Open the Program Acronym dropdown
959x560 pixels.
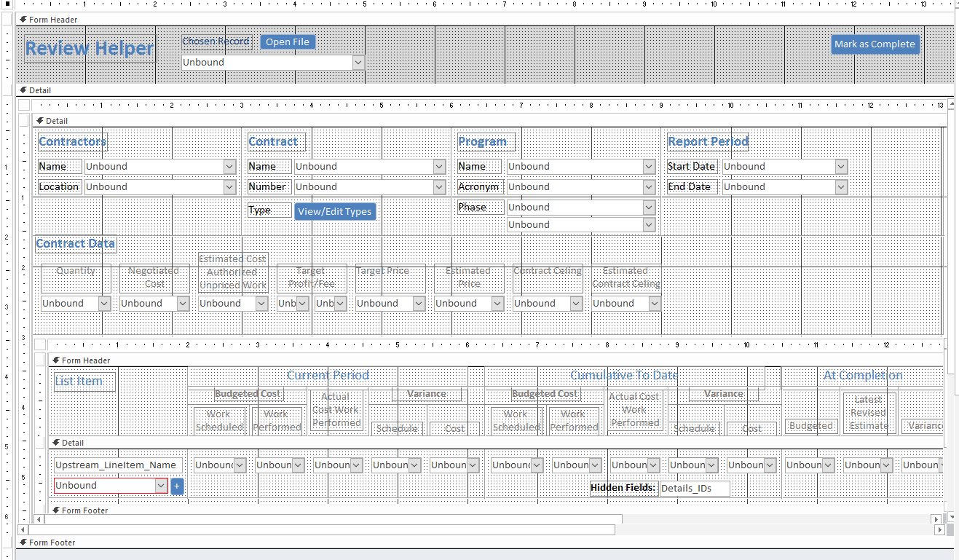pyautogui.click(x=649, y=187)
